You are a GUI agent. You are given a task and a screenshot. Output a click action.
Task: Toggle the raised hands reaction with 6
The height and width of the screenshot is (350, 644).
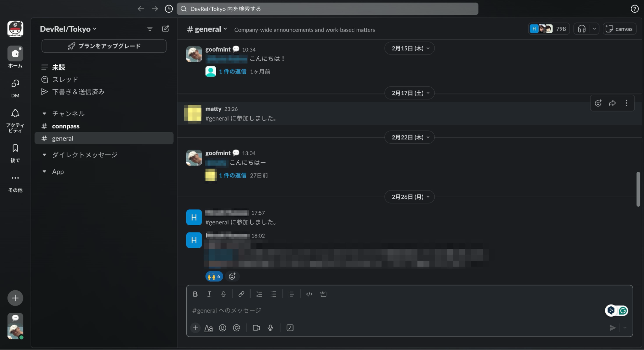214,277
